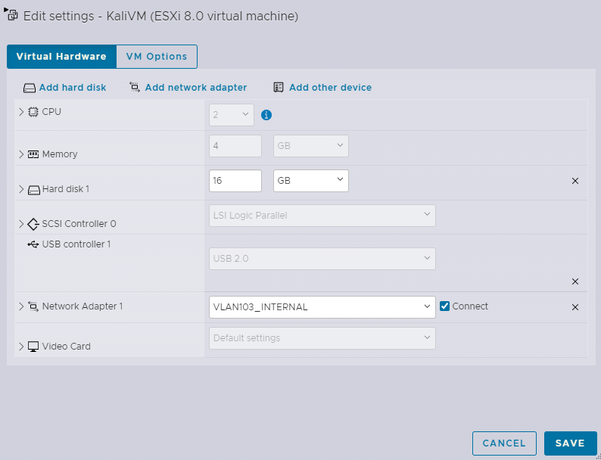Click the Add network adapter icon
This screenshot has height=460, width=601.
pyautogui.click(x=134, y=88)
